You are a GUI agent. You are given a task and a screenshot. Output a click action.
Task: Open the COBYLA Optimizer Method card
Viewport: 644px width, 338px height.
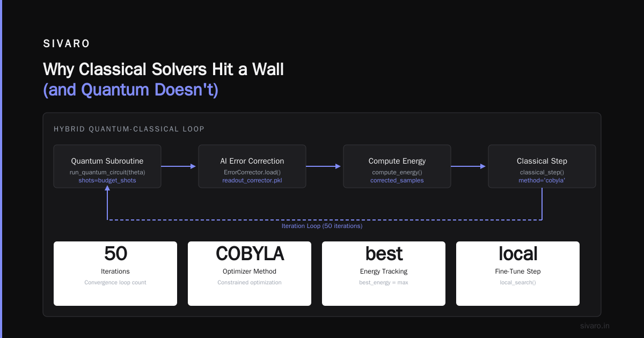(250, 274)
